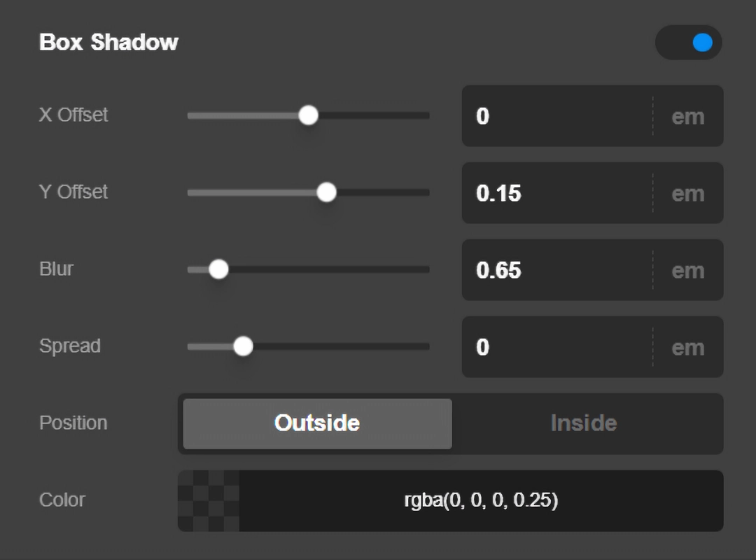Click the Y Offset slider handle
Image resolution: width=756 pixels, height=560 pixels.
point(326,192)
